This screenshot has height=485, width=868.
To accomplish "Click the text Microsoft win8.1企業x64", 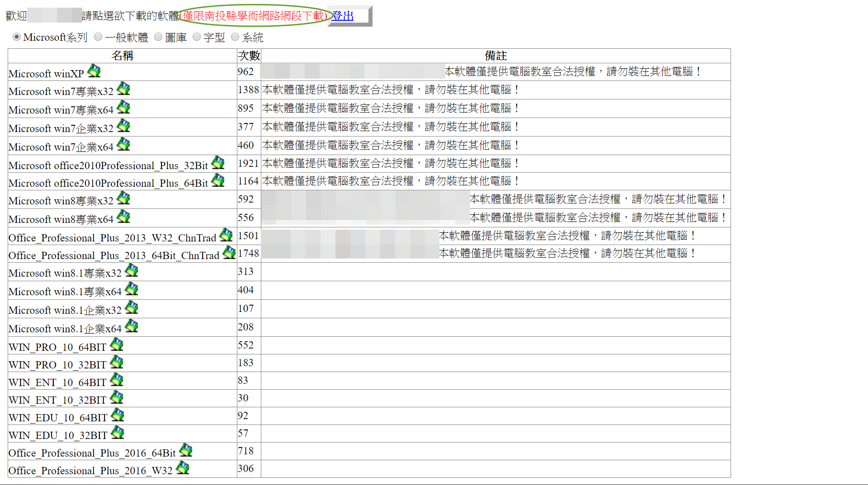I will (x=65, y=329).
